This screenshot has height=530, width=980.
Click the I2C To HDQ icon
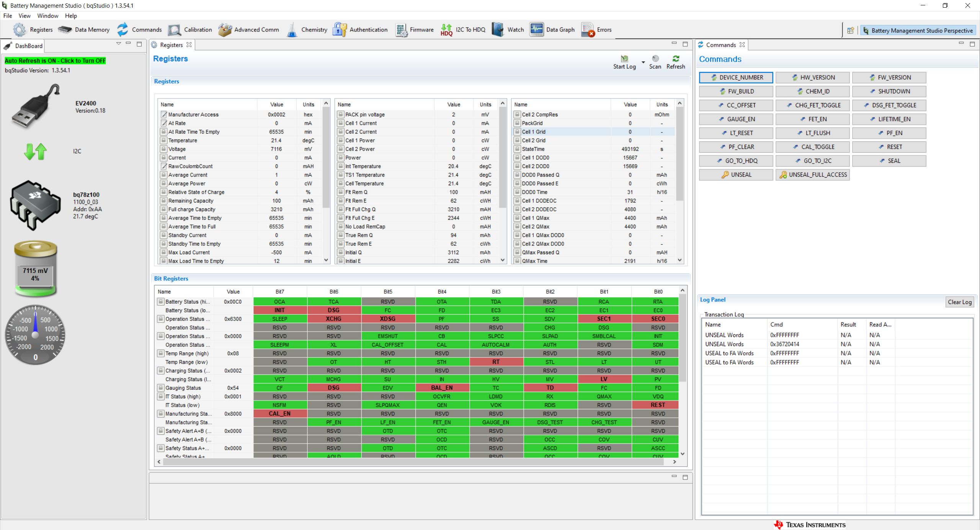pos(446,29)
